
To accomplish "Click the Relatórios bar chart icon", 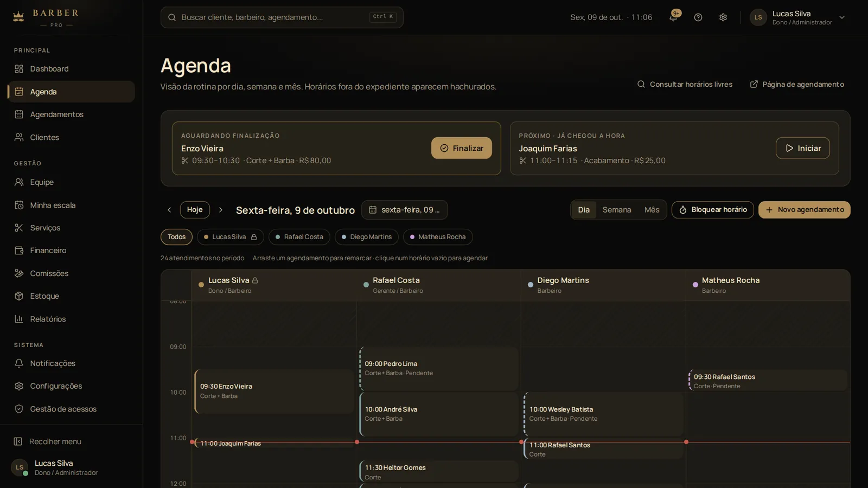I will click(19, 319).
